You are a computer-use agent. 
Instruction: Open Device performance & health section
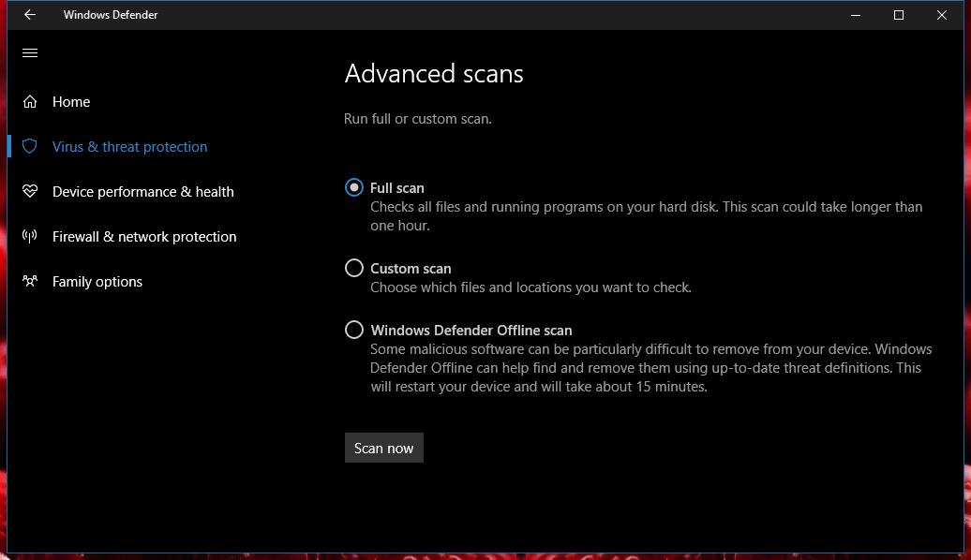(x=143, y=192)
